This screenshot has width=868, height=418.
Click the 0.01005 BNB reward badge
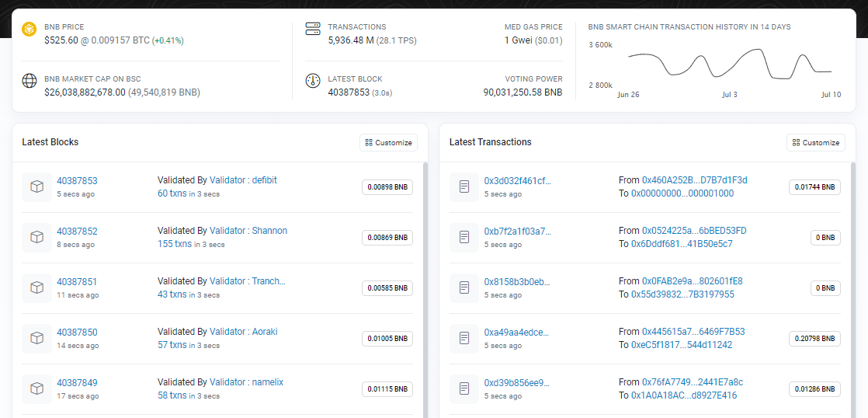click(387, 338)
